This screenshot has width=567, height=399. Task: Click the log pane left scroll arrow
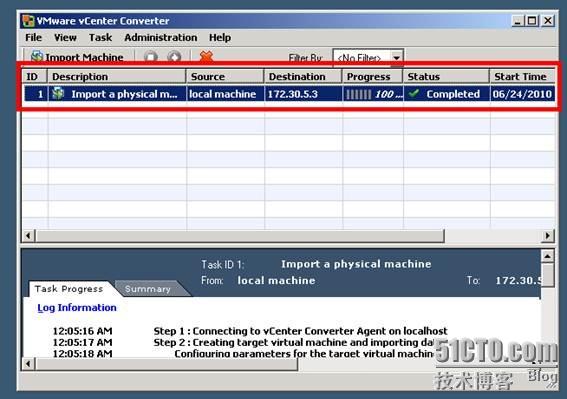click(29, 364)
